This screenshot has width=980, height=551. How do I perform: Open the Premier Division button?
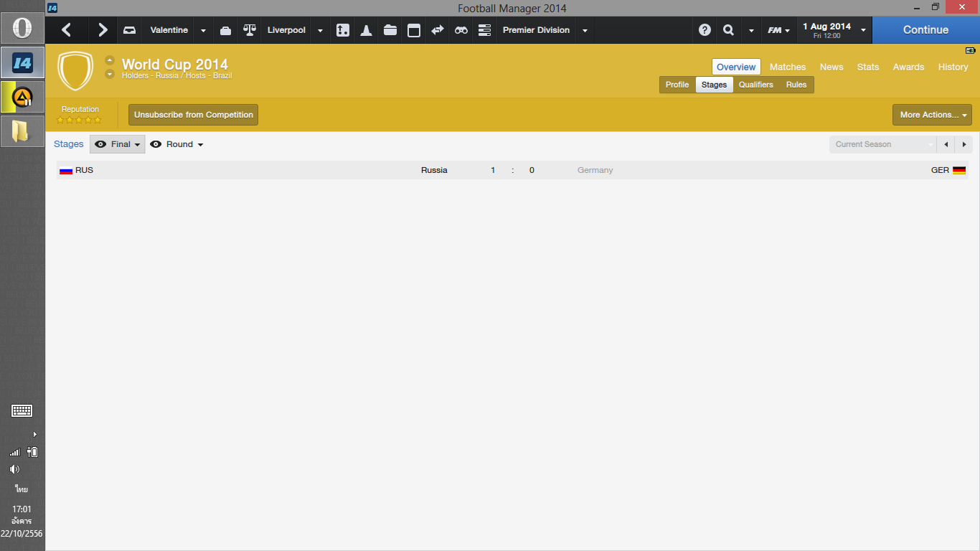coord(536,30)
